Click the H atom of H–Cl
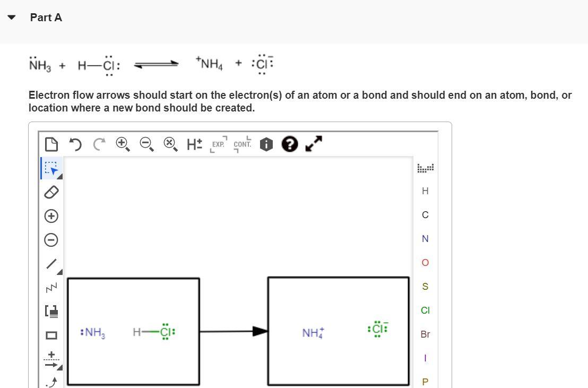The height and width of the screenshot is (388, 588). 136,332
